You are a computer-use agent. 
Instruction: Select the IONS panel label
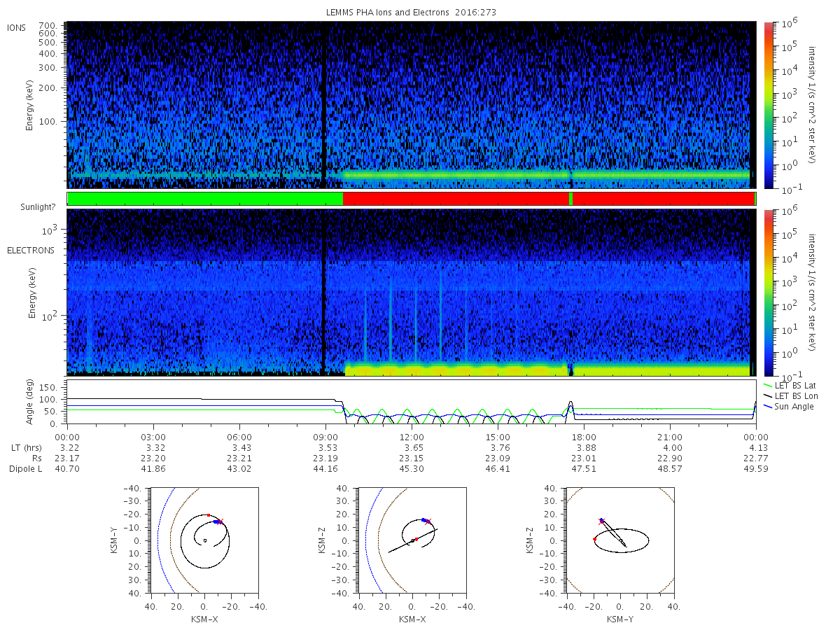click(x=17, y=28)
